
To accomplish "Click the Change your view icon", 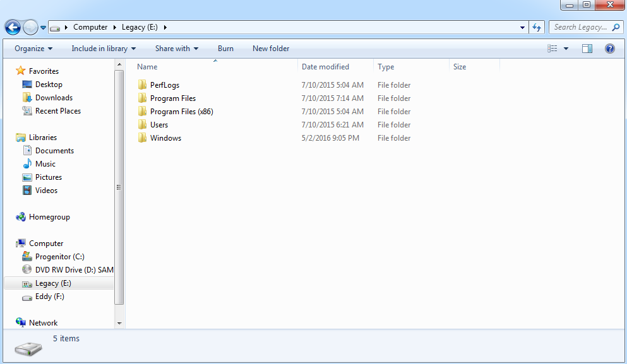I will pos(552,49).
